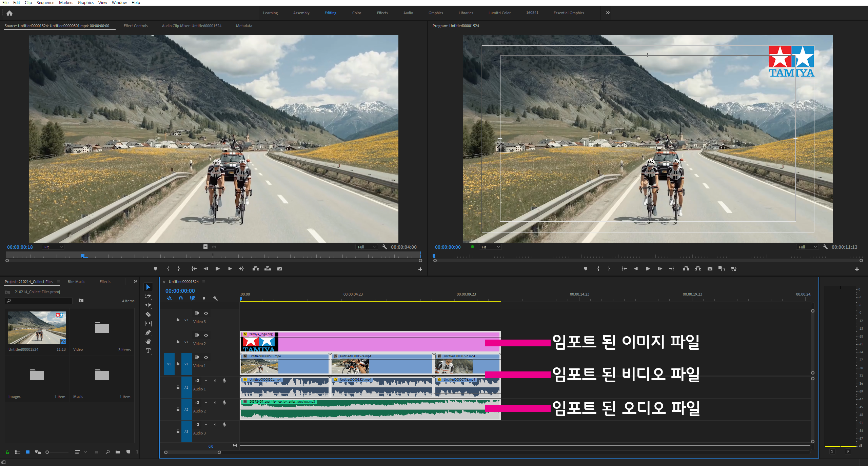Toggle lock on Video 3 track
Image resolution: width=868 pixels, height=466 pixels.
point(178,320)
